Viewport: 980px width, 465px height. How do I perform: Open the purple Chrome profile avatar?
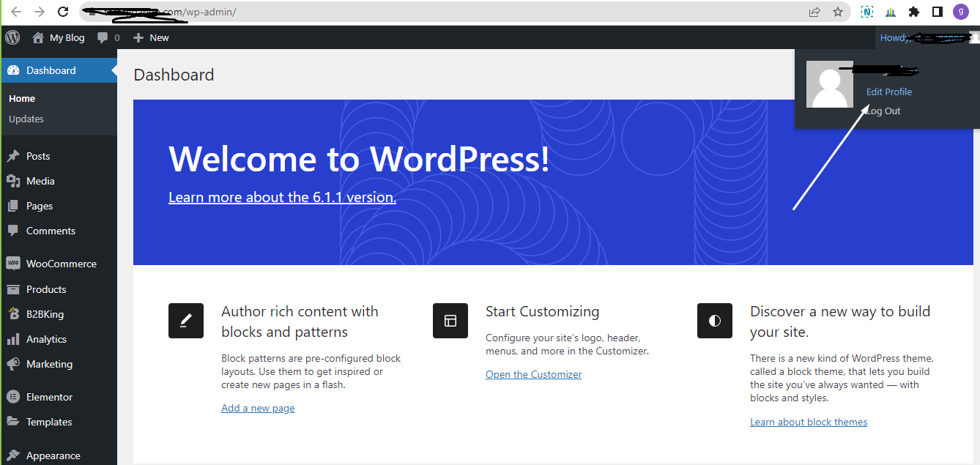tap(961, 12)
